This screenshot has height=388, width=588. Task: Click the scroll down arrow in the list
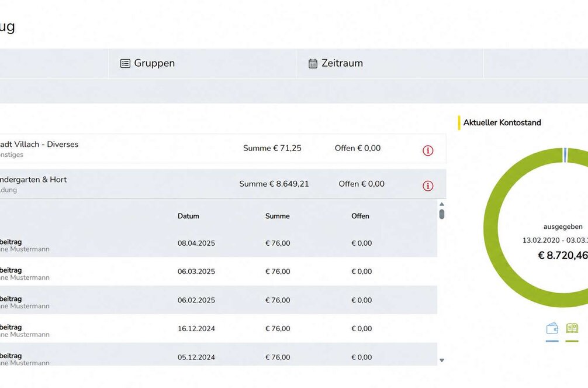pos(442,360)
